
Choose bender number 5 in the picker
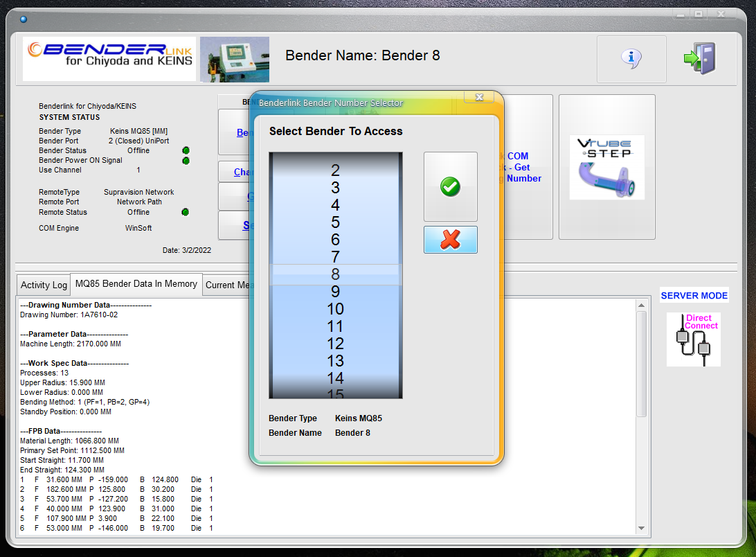coord(335,222)
